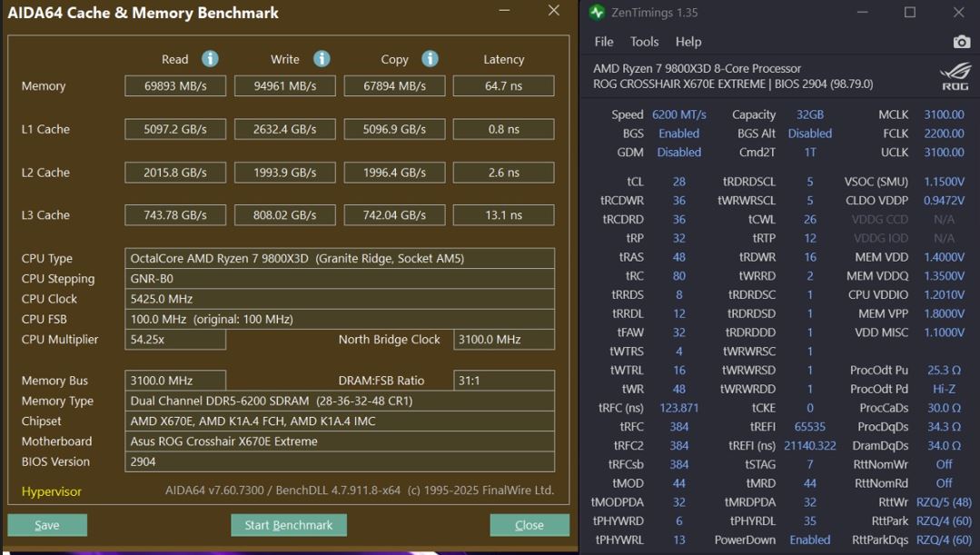Click tPHYRDL value 35

coord(810,520)
